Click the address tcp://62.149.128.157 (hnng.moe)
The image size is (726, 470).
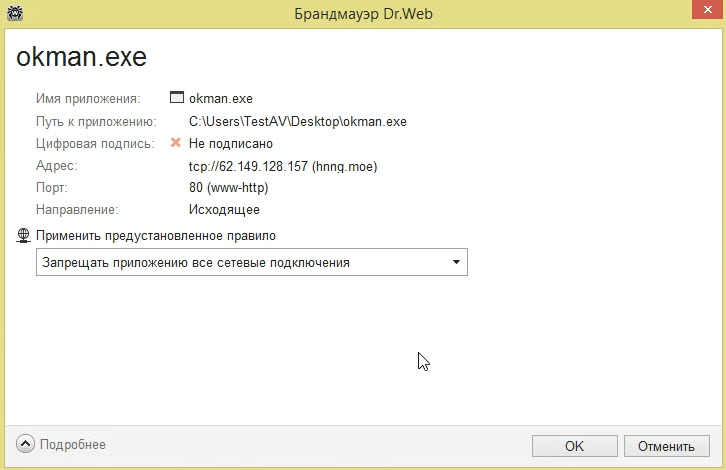coord(282,166)
